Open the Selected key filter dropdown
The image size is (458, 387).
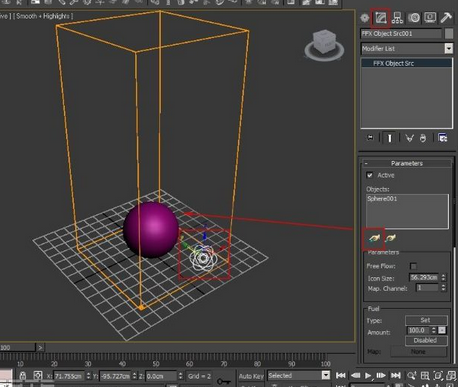[x=326, y=376]
